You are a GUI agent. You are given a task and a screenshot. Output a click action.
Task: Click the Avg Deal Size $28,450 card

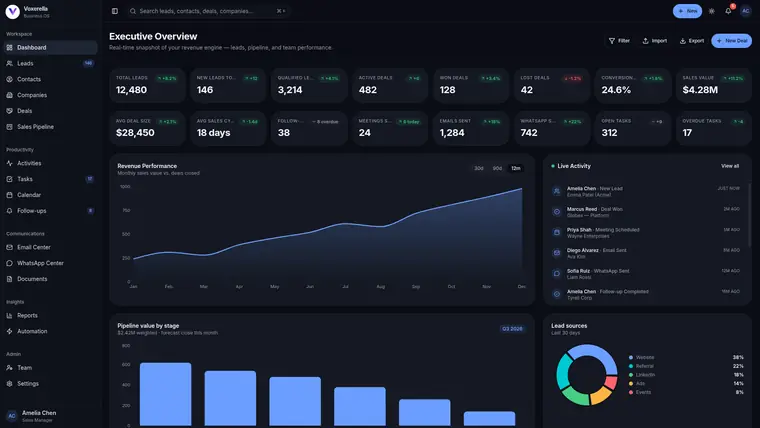(147, 128)
